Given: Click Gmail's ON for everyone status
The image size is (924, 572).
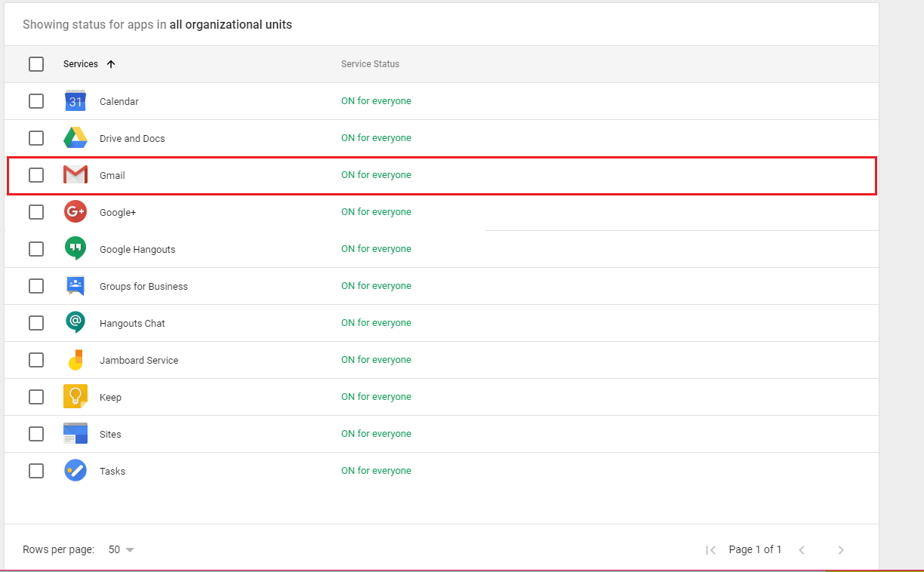Looking at the screenshot, I should click(x=376, y=175).
